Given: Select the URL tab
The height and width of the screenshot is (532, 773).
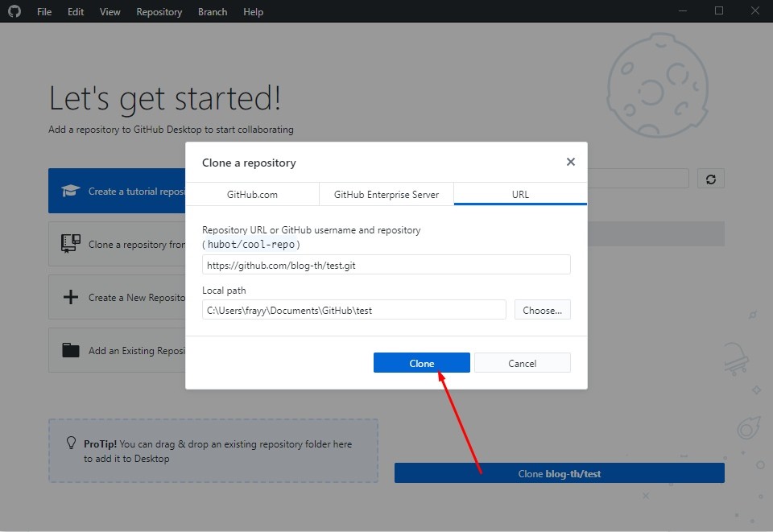Looking at the screenshot, I should coord(520,195).
